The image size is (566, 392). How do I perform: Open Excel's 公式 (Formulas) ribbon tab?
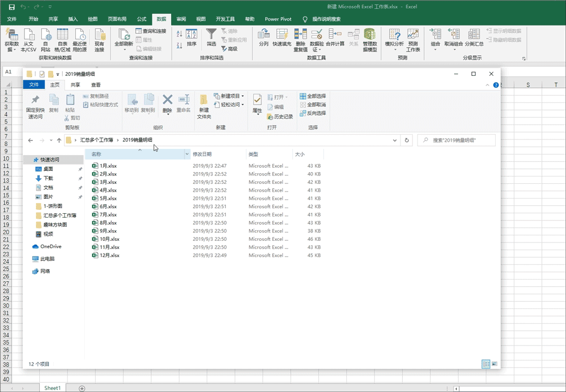[142, 19]
